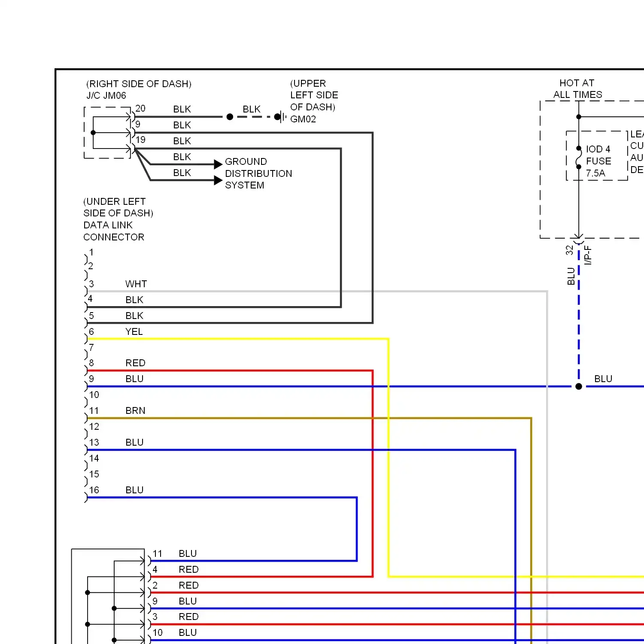Select pin number 9 on J/C JM06
This screenshot has width=644, height=644.
click(x=138, y=124)
